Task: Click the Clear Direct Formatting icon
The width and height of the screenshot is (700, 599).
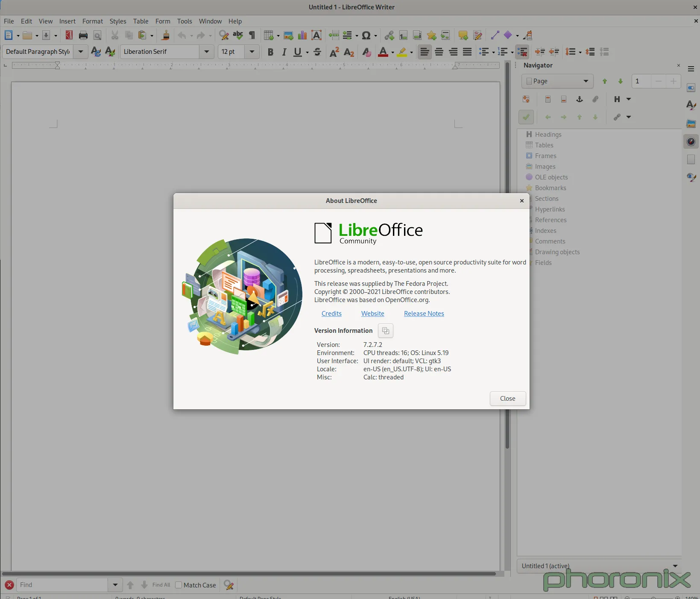Action: pyautogui.click(x=366, y=52)
